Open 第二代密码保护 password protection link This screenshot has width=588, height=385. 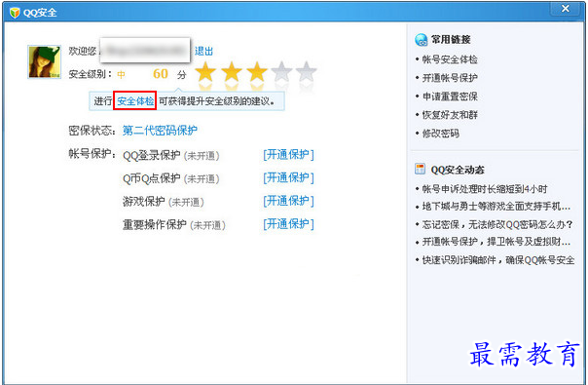160,130
